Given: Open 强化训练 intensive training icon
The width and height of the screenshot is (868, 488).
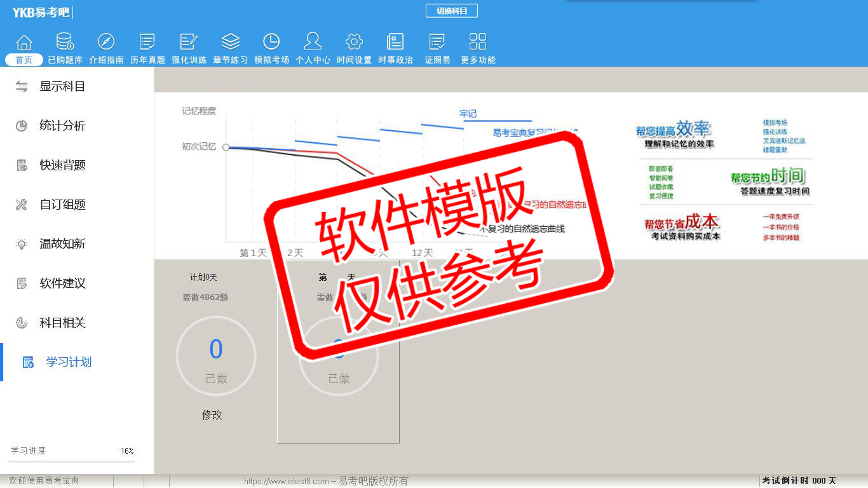Looking at the screenshot, I should (189, 43).
